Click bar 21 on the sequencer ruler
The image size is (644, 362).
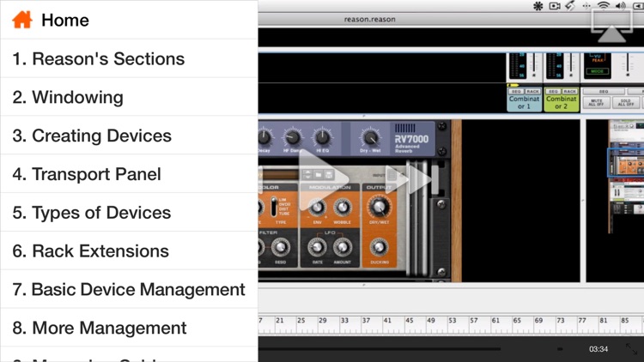click(x=280, y=321)
